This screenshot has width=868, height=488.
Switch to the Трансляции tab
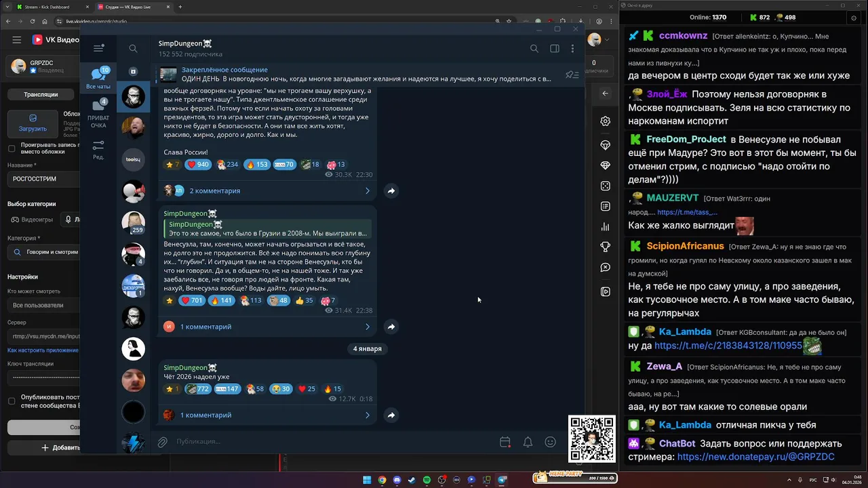click(x=41, y=95)
